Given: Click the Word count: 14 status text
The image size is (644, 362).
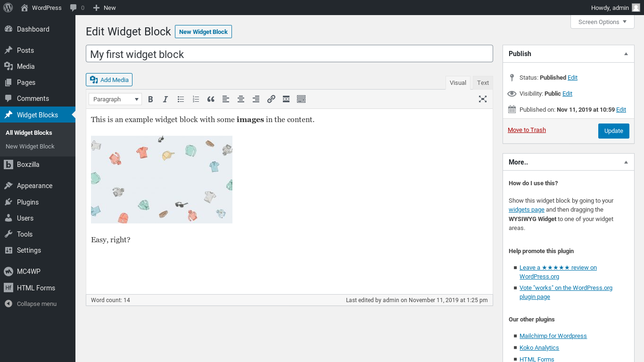Looking at the screenshot, I should click(x=110, y=300).
